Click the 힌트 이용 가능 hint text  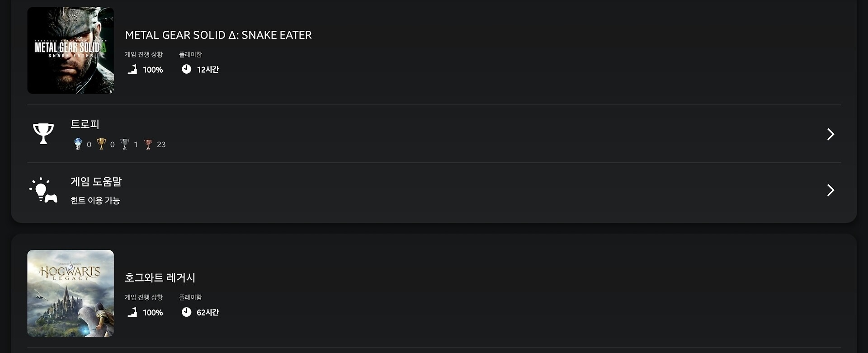point(95,201)
